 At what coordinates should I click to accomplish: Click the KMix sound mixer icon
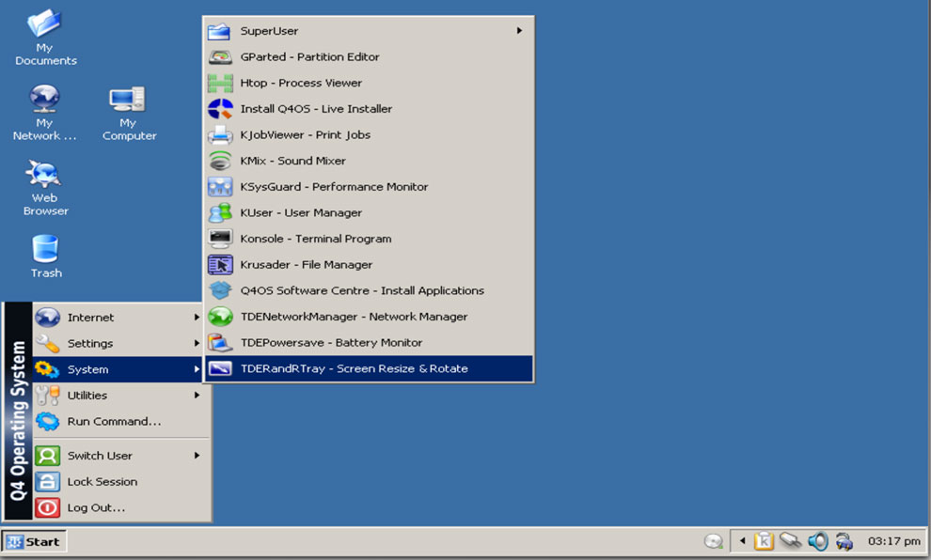click(x=220, y=161)
